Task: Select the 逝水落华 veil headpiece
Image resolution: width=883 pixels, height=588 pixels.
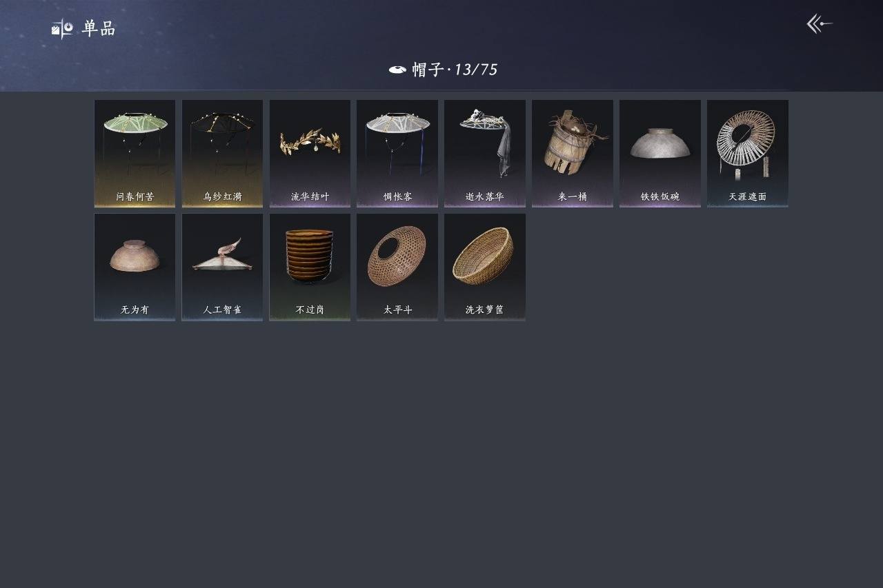Action: point(485,154)
